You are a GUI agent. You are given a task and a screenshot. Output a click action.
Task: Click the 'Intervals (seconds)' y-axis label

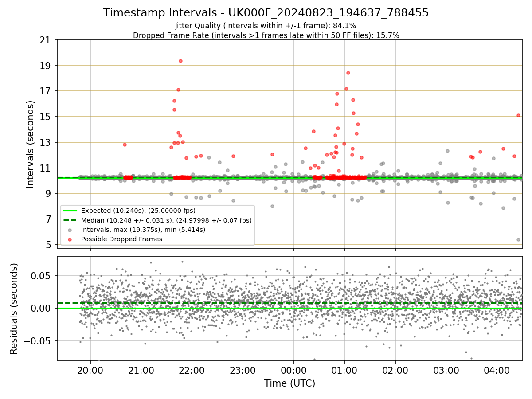coord(31,144)
